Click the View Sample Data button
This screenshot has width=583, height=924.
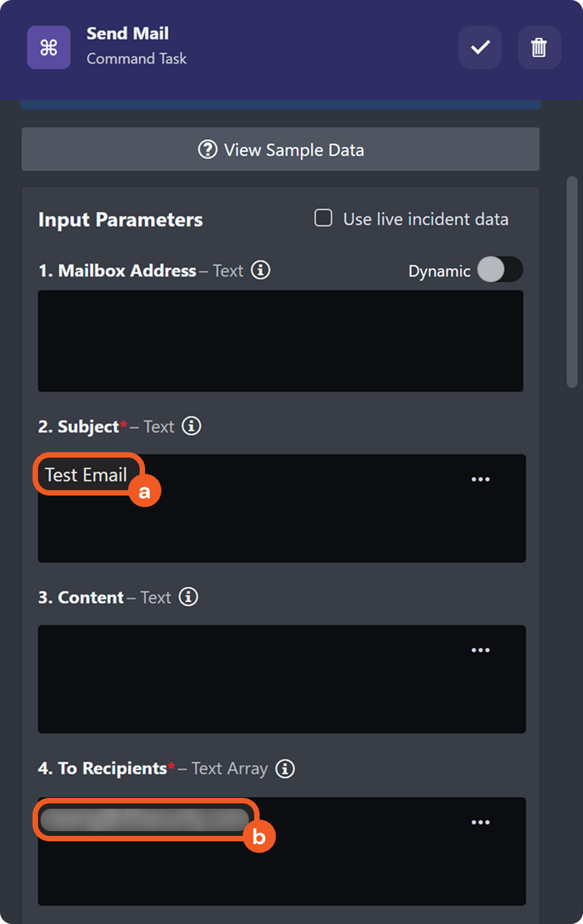point(280,150)
